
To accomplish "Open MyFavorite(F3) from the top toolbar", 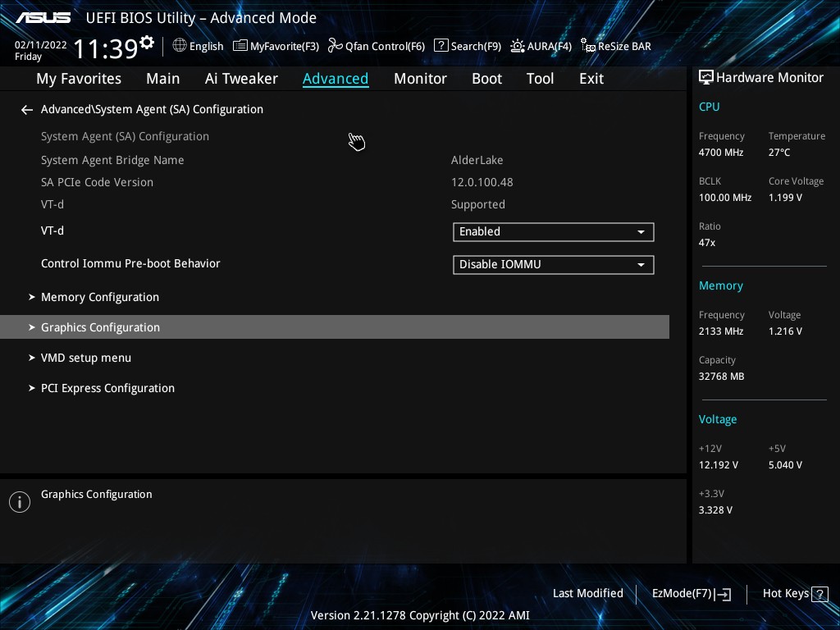I will pos(276,46).
